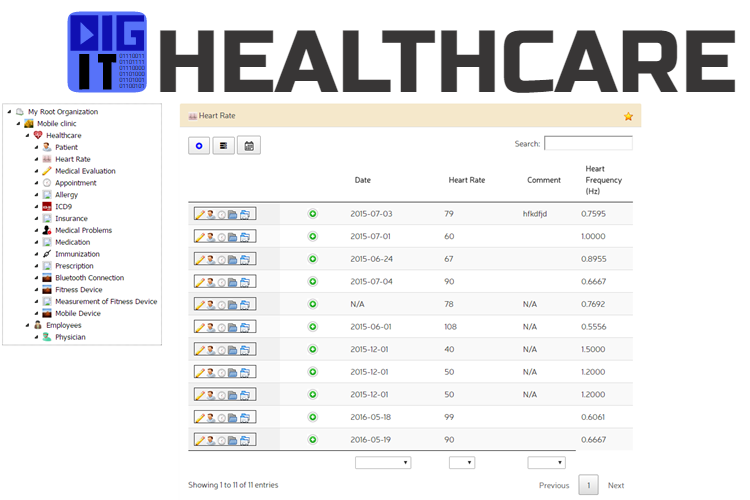This screenshot has height=500, width=750.
Task: Click the 1.5000 frequency value
Action: click(593, 349)
